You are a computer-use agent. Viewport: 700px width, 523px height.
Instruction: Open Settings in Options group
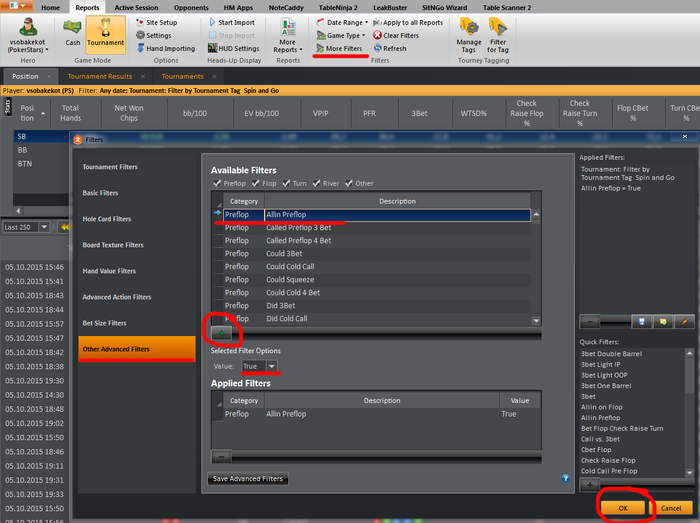(154, 35)
